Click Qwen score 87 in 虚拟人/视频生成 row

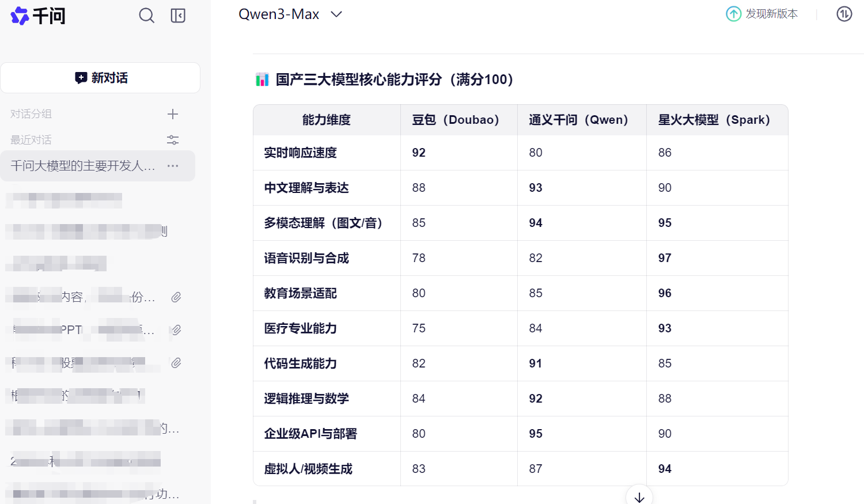click(536, 469)
